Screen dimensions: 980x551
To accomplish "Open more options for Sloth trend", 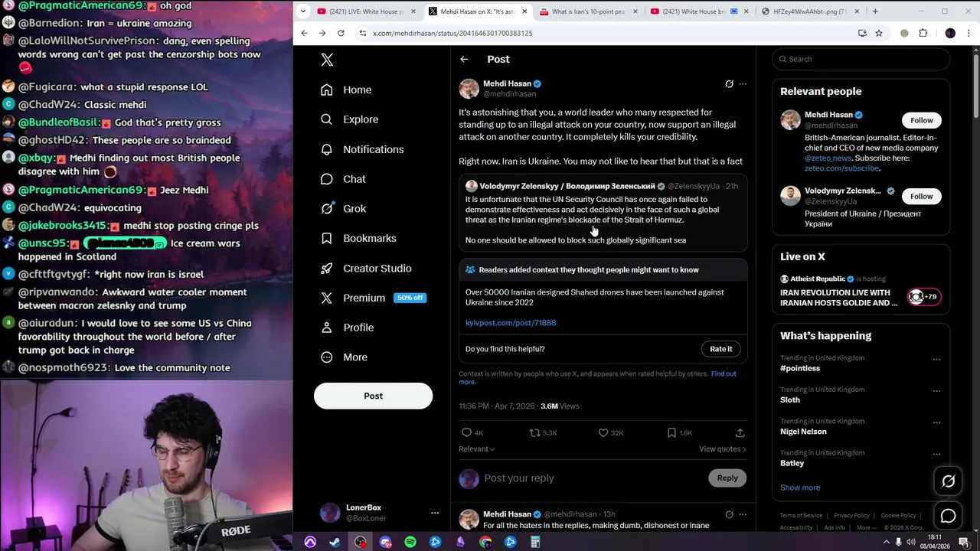I will pos(936,390).
